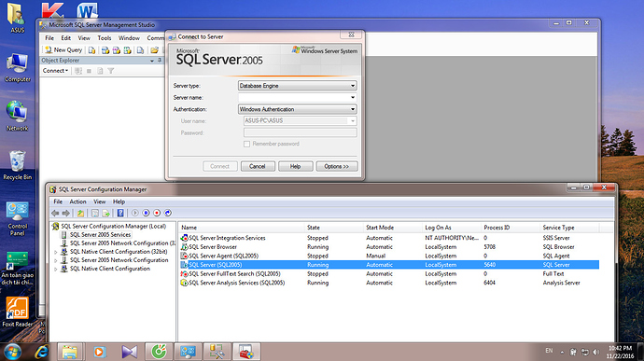This screenshot has height=361, width=644.
Task: Open the Server type dropdown
Action: (x=298, y=86)
